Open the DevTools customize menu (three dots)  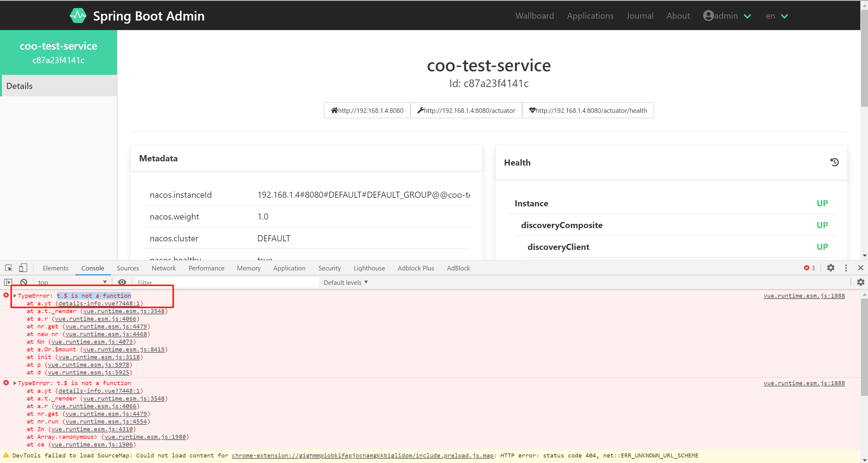(846, 268)
